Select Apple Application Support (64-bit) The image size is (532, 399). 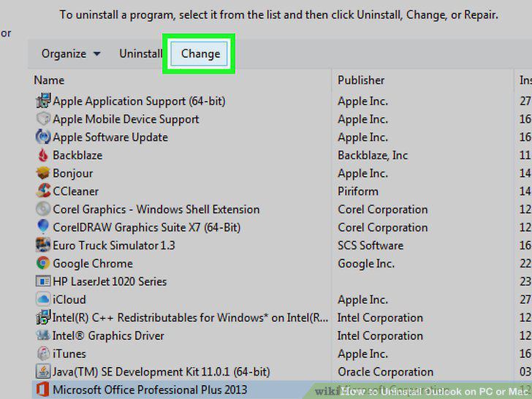pyautogui.click(x=139, y=101)
